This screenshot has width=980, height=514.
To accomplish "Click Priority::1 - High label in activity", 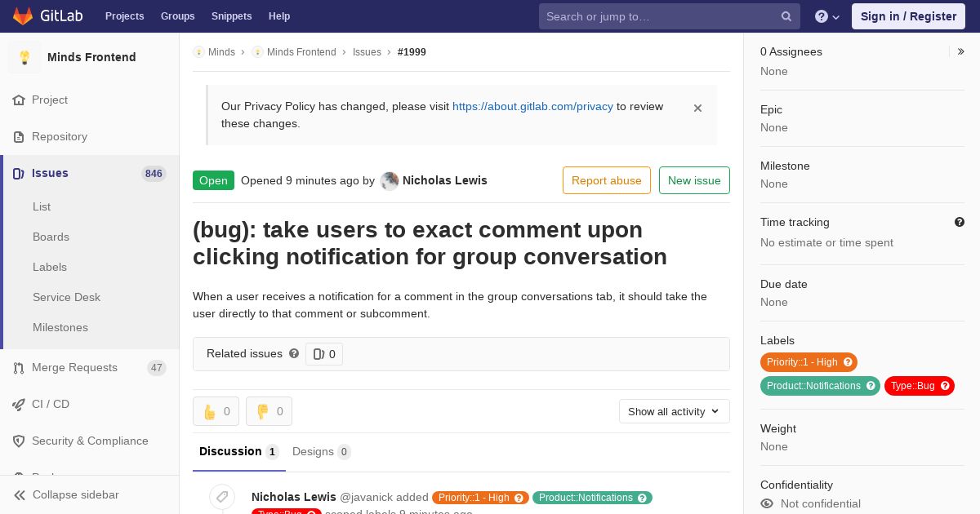I will [x=481, y=498].
